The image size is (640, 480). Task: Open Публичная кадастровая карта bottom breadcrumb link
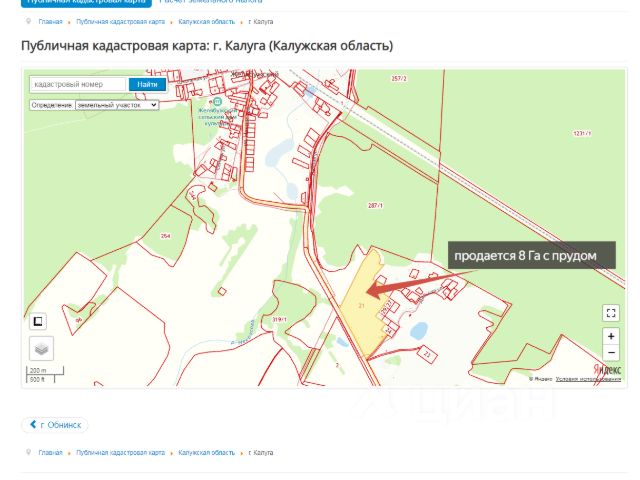point(120,453)
